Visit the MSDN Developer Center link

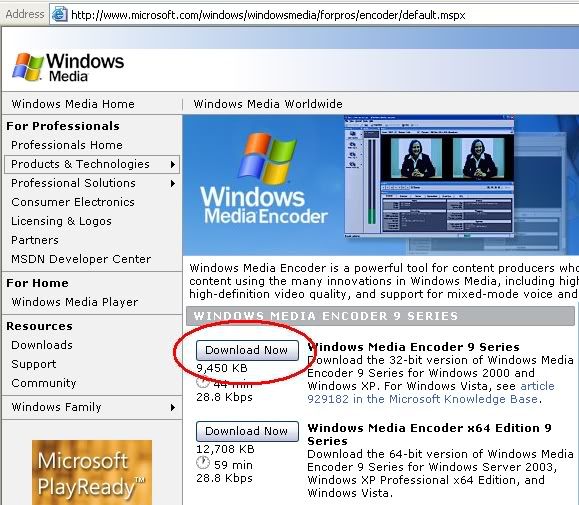81,259
